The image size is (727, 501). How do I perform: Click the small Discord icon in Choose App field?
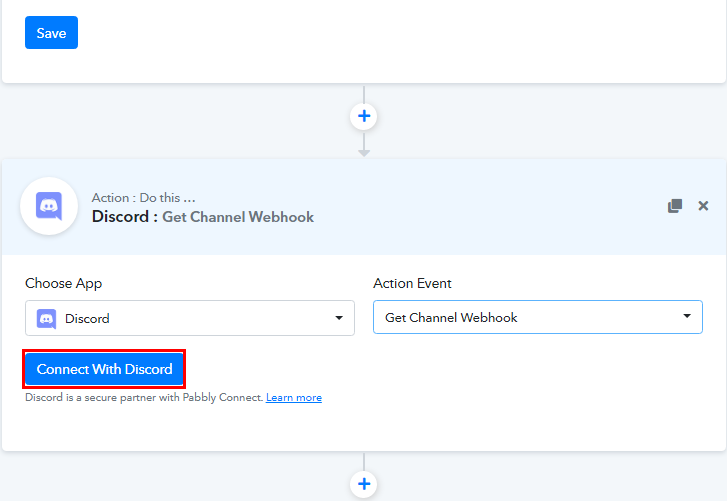[x=46, y=318]
